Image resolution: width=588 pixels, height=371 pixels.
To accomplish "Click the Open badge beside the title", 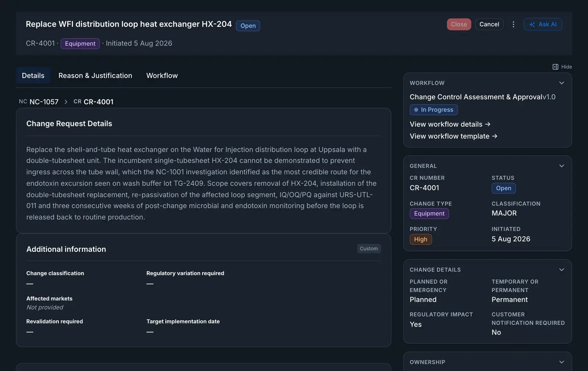I will [x=248, y=26].
